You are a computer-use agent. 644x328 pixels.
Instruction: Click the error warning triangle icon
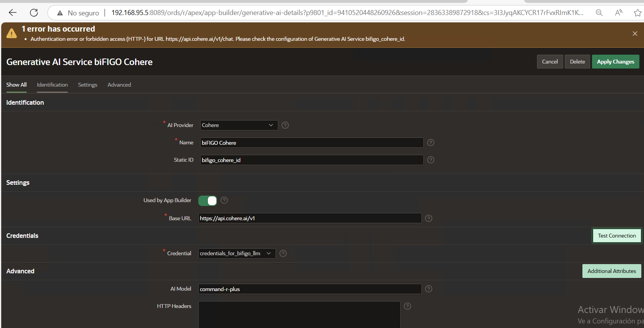(12, 33)
